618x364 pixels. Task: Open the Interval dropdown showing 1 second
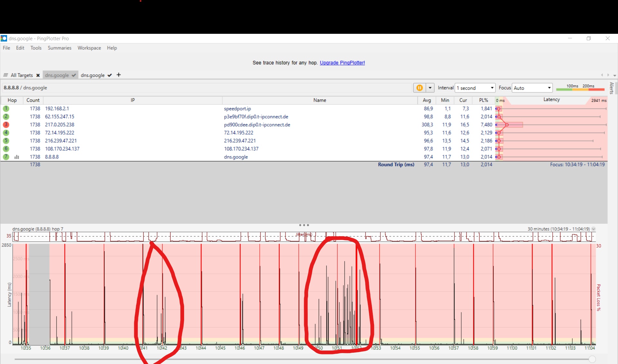(475, 88)
